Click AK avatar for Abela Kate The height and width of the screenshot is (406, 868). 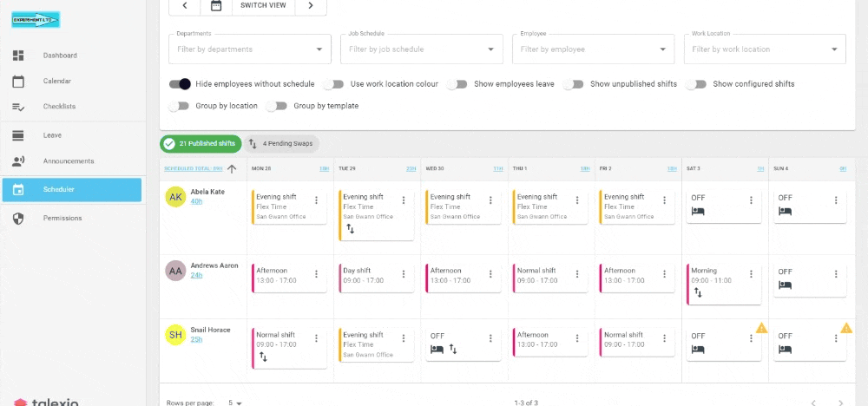[175, 197]
